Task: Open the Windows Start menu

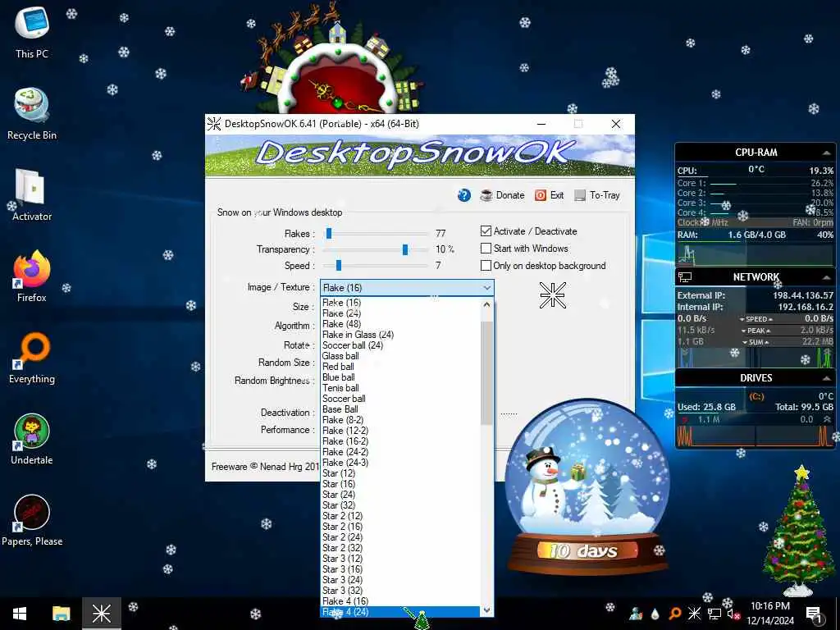Action: click(x=20, y=614)
